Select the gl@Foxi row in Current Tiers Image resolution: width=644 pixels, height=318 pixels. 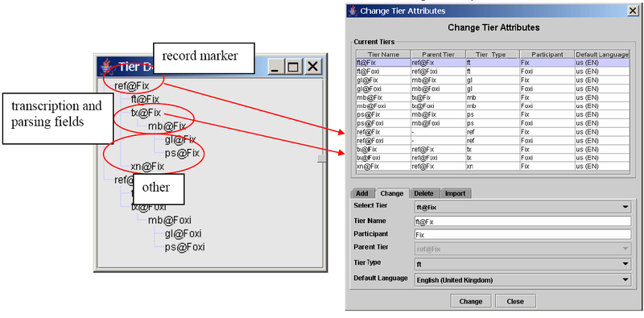(x=493, y=89)
